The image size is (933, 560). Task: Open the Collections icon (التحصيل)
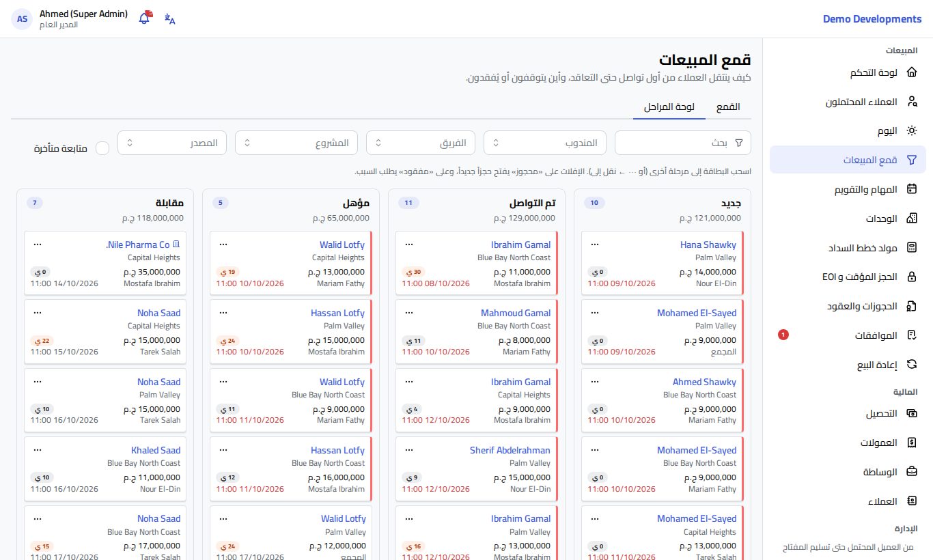tap(911, 413)
